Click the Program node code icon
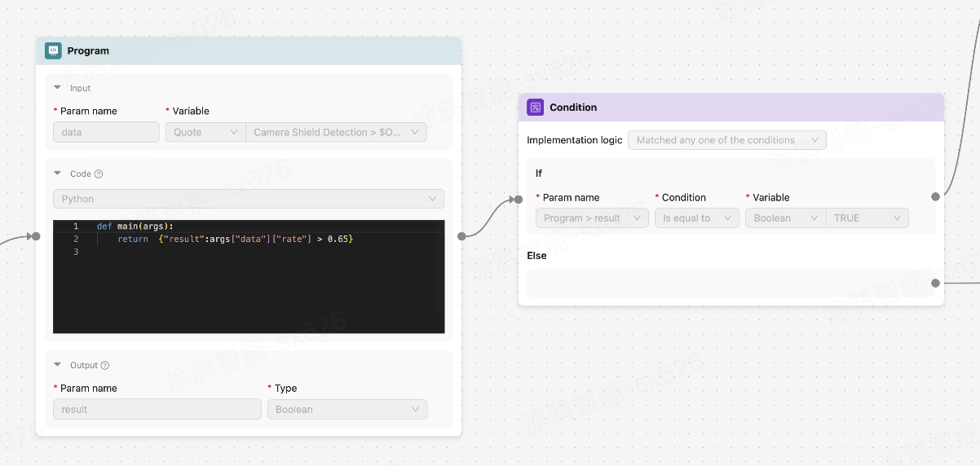Image resolution: width=980 pixels, height=466 pixels. [53, 51]
